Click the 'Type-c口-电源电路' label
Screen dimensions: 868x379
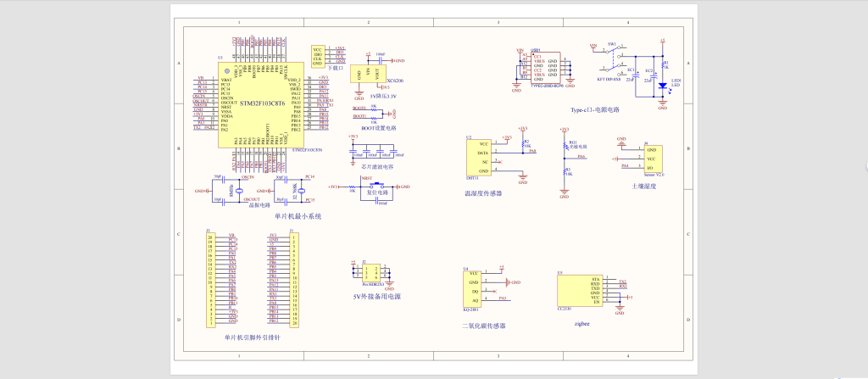594,110
